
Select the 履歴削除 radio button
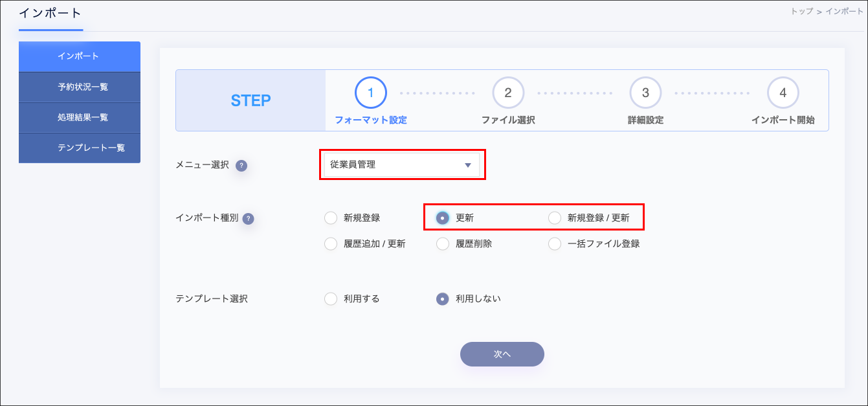(443, 244)
